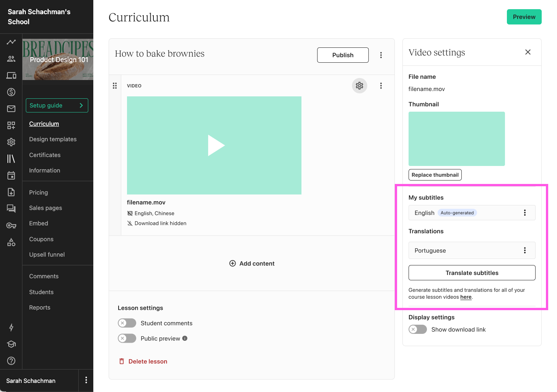This screenshot has height=392, width=557.
Task: Click the Public preview info icon
Action: tap(185, 338)
